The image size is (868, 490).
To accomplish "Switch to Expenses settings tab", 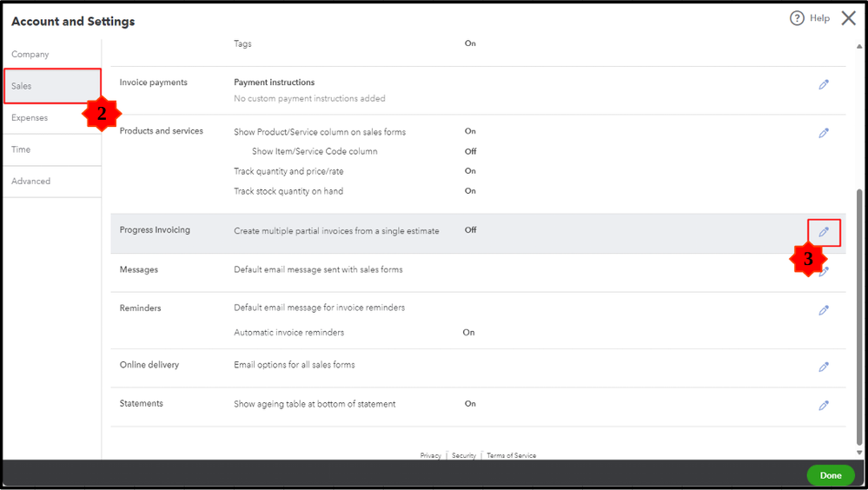I will pyautogui.click(x=30, y=117).
